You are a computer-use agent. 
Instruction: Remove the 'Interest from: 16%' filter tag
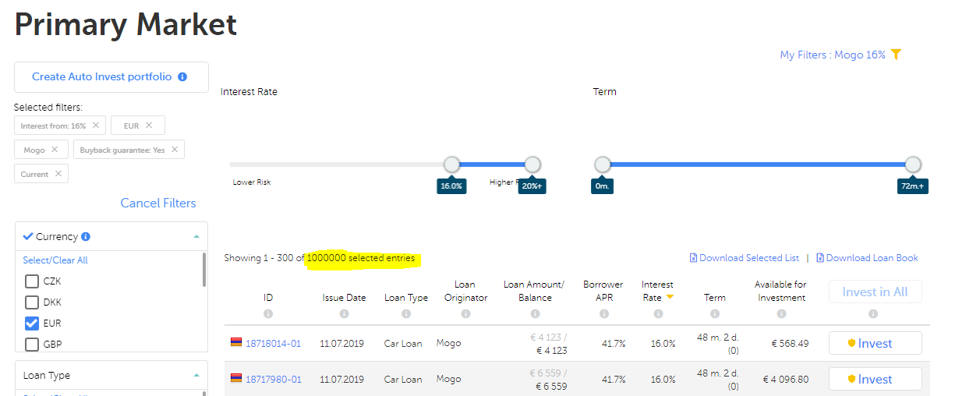(x=96, y=126)
